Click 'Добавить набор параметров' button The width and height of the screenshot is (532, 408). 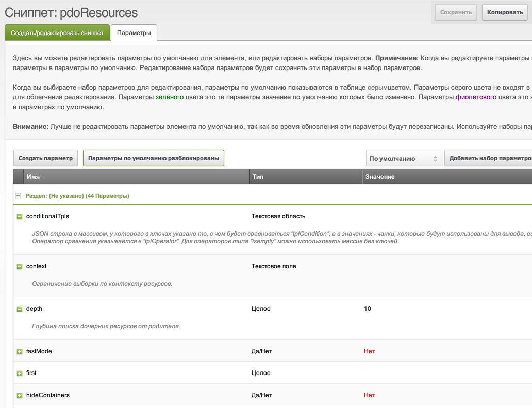pyautogui.click(x=490, y=158)
